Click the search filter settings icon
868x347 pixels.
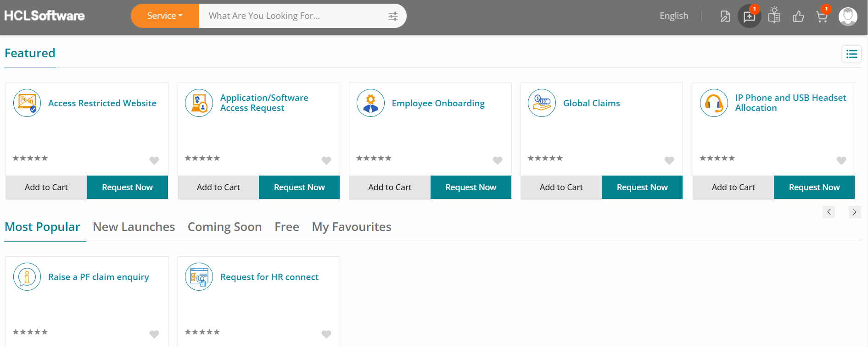[393, 16]
